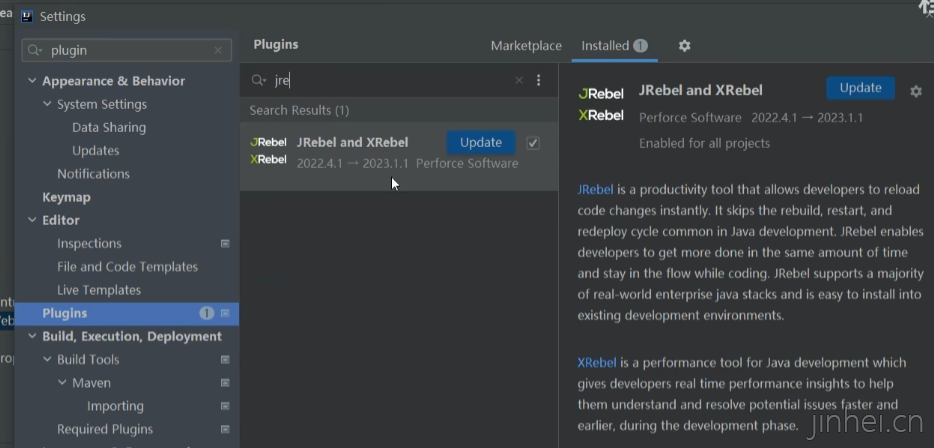Click the XRebel link in the description

pos(596,363)
